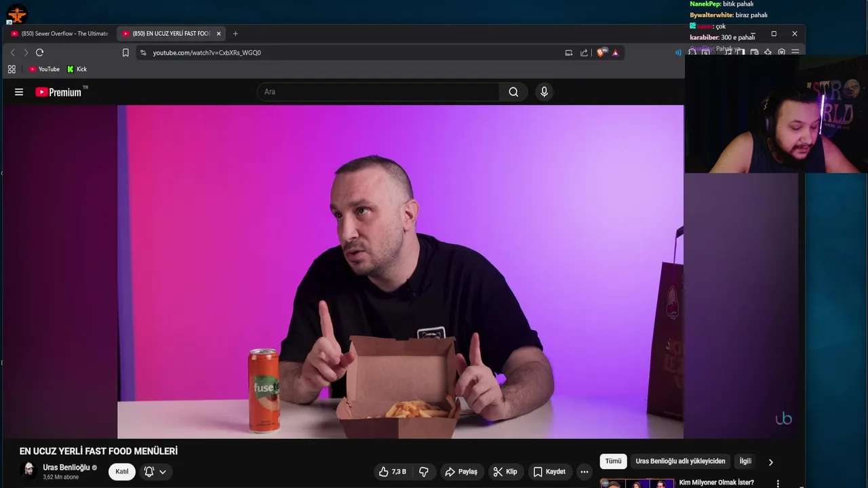
Task: Open the notification bell dropdown
Action: click(155, 472)
